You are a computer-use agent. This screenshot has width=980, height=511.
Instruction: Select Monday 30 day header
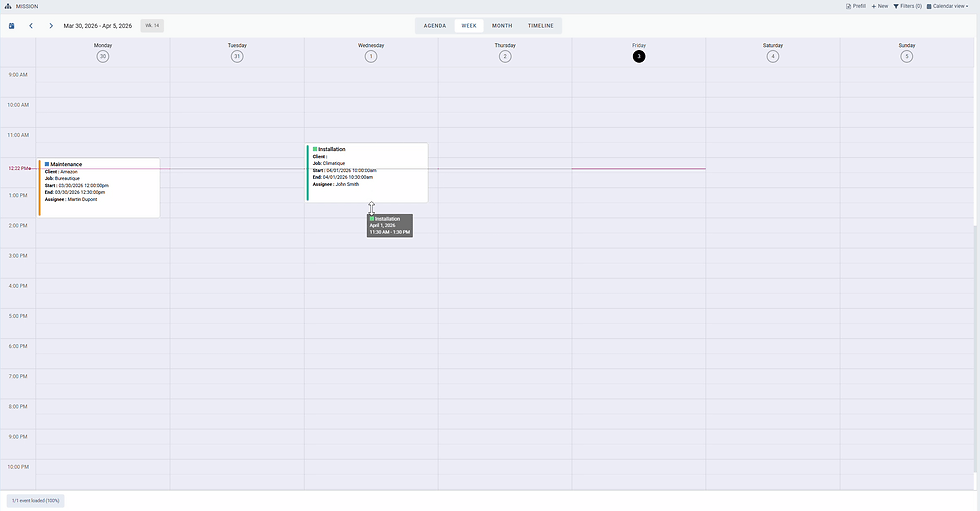[102, 52]
